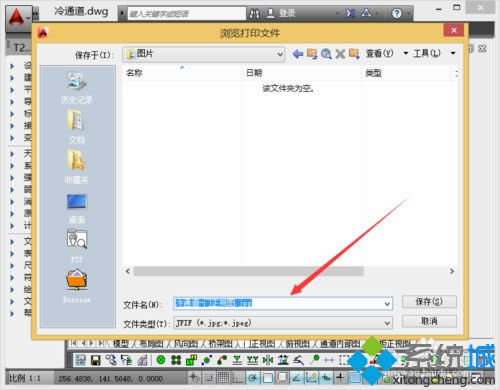The image size is (500, 390).
Task: Sort files by the 类型 column header
Action: tap(373, 73)
